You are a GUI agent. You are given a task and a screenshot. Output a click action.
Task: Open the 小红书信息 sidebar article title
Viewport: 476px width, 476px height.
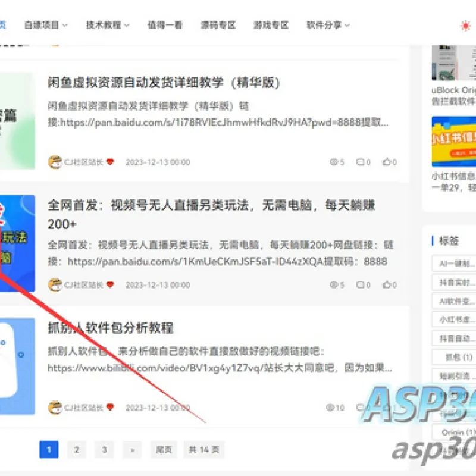[x=454, y=182]
